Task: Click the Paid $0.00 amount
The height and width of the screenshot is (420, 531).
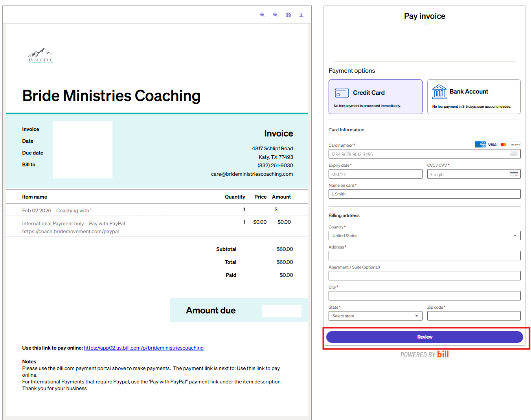Action: (x=286, y=275)
